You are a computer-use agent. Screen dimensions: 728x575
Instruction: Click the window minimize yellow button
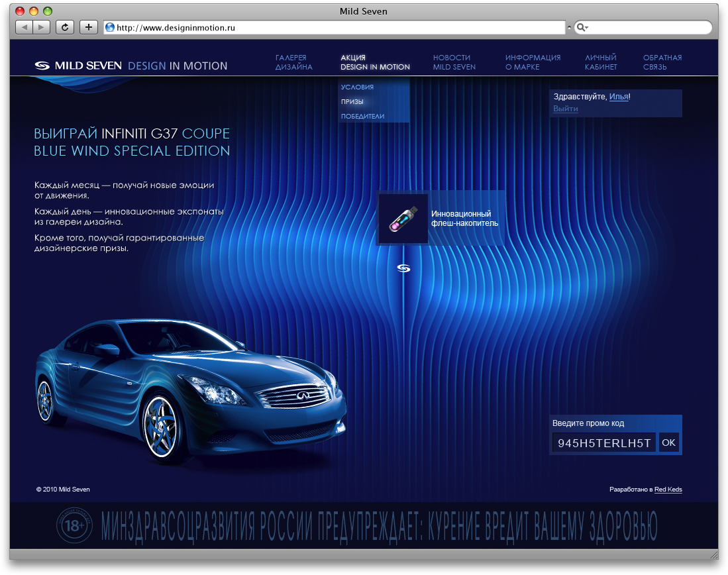coord(33,11)
